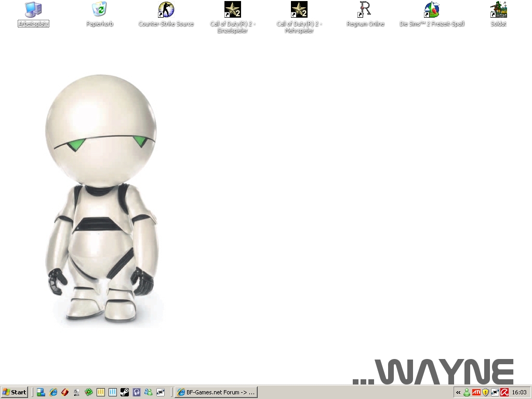532x399 pixels.
Task: Launch ICQ green flower from Quick Launch
Action: (x=89, y=392)
